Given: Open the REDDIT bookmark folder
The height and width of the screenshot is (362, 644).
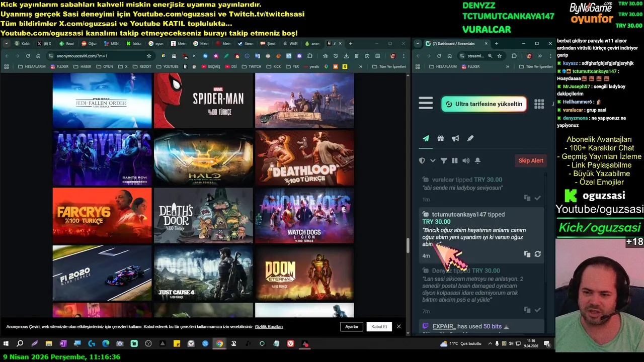Looking at the screenshot, I should 142,66.
